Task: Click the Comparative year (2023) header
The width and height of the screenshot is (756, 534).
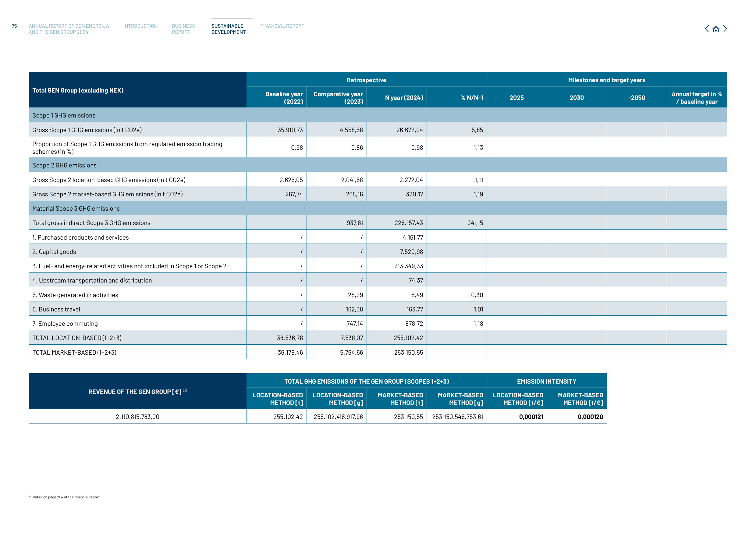Action: [x=337, y=98]
